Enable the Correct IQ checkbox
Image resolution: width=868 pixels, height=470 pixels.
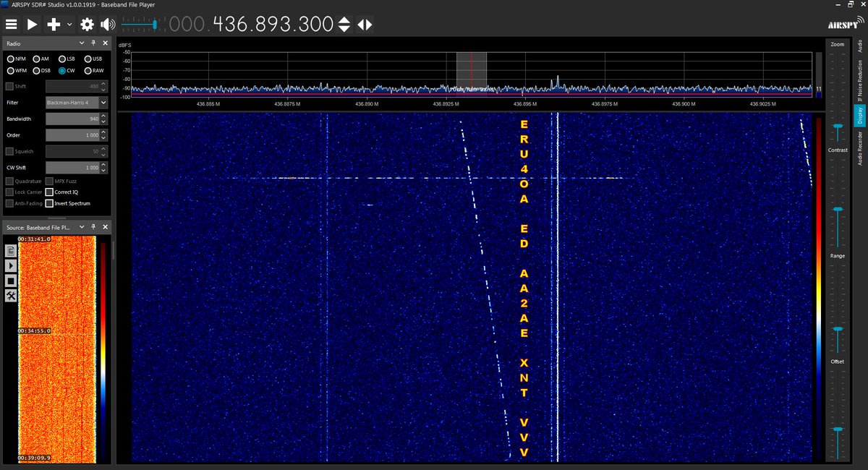(48, 192)
